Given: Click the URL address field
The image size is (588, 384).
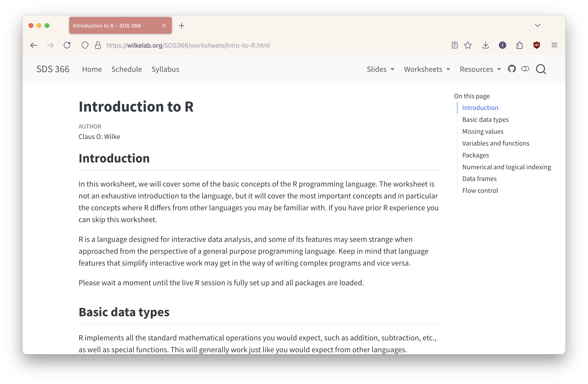Looking at the screenshot, I should 272,45.
